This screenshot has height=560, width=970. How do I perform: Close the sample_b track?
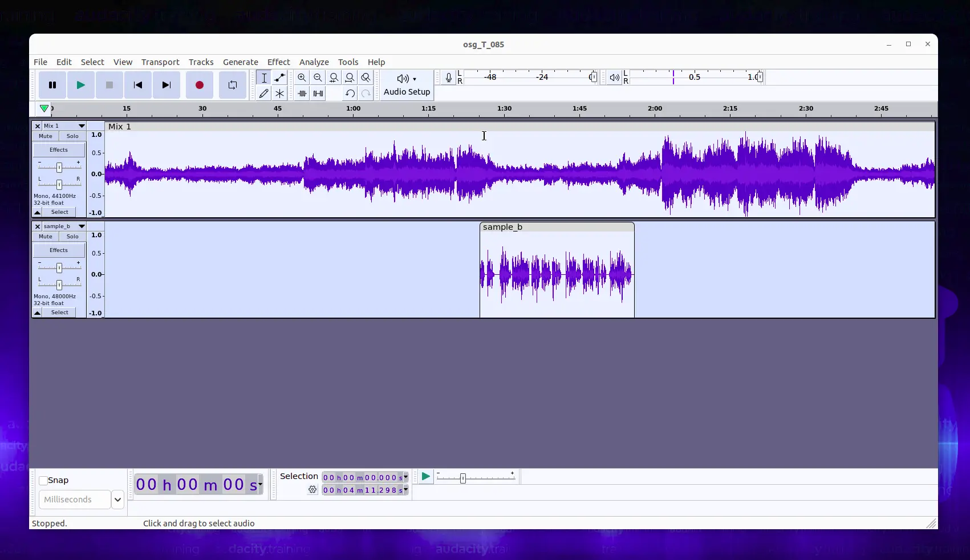click(38, 226)
